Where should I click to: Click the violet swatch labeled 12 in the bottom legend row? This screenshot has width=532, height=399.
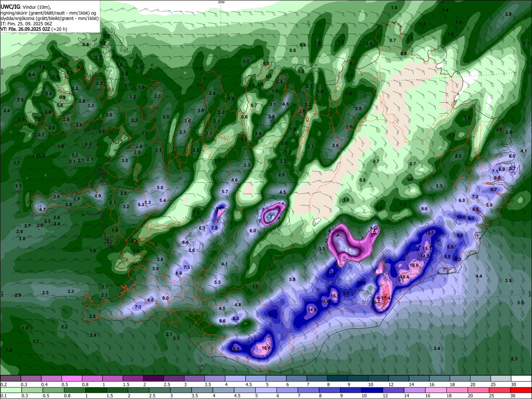click(x=393, y=390)
